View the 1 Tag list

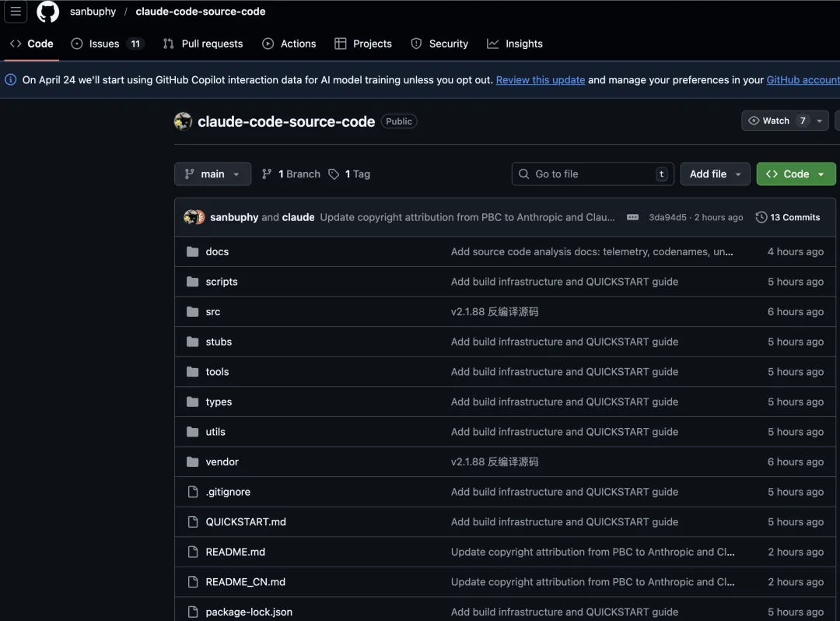[x=349, y=174]
